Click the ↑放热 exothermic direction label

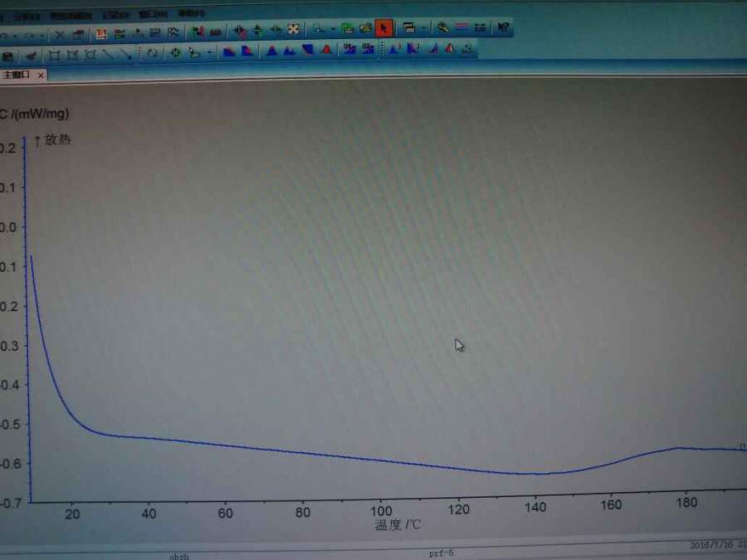(52, 140)
